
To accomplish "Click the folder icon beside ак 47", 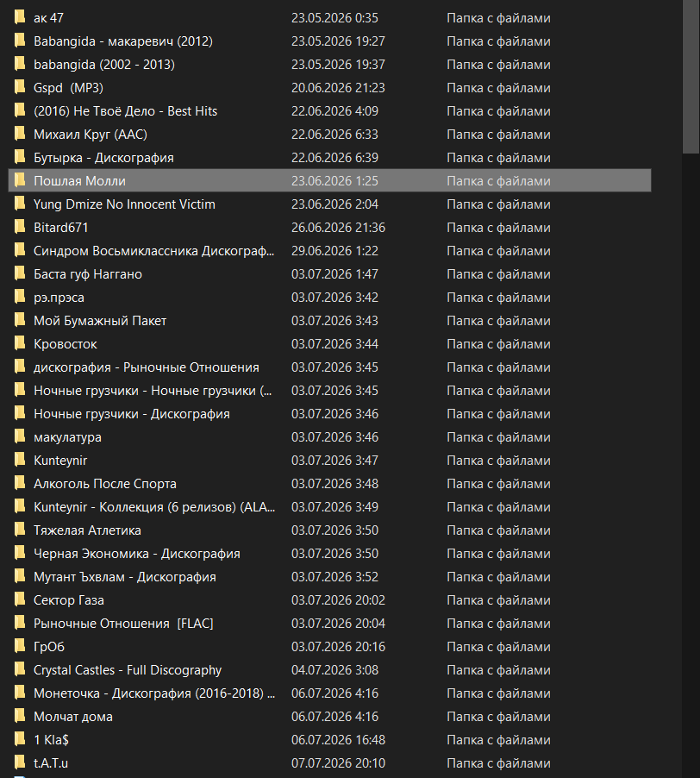I will (20, 17).
